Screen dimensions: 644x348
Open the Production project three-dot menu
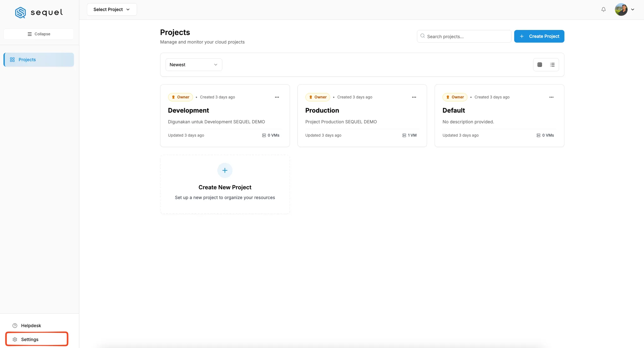(414, 97)
